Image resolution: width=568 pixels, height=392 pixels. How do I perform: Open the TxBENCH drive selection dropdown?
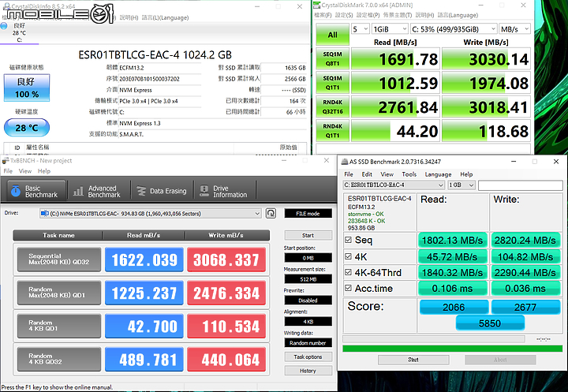(151, 214)
